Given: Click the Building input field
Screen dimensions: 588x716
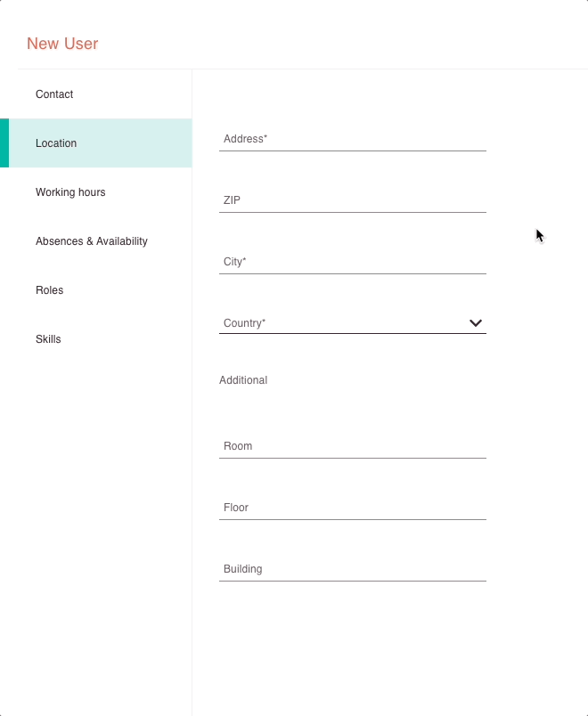Looking at the screenshot, I should click(352, 569).
